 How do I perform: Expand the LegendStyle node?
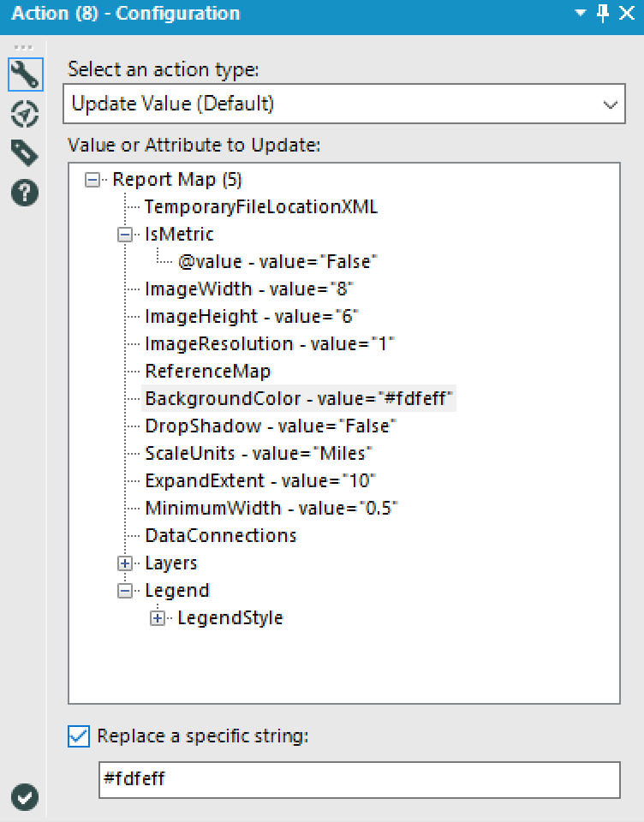(157, 617)
